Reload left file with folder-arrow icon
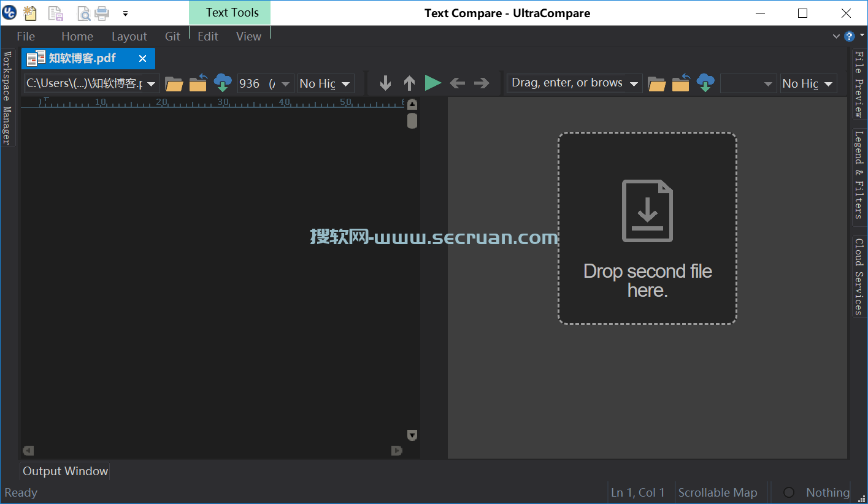Viewport: 868px width, 504px height. [198, 83]
